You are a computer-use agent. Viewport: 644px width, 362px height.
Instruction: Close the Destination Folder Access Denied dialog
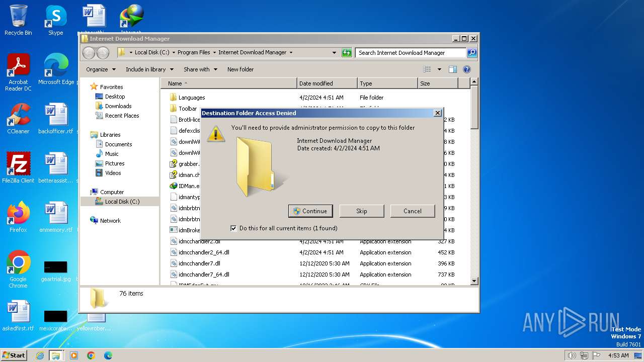[x=437, y=113]
